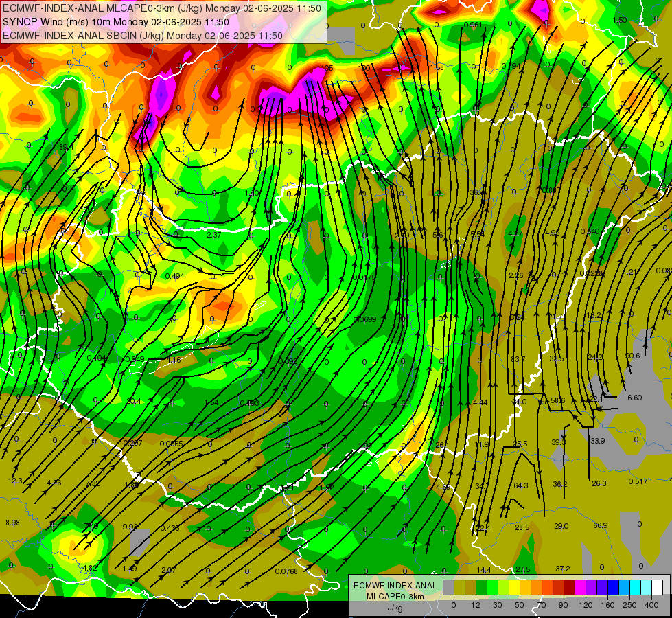This screenshot has width=672, height=618.
Task: Click the map value 36.2
Action: [559, 484]
